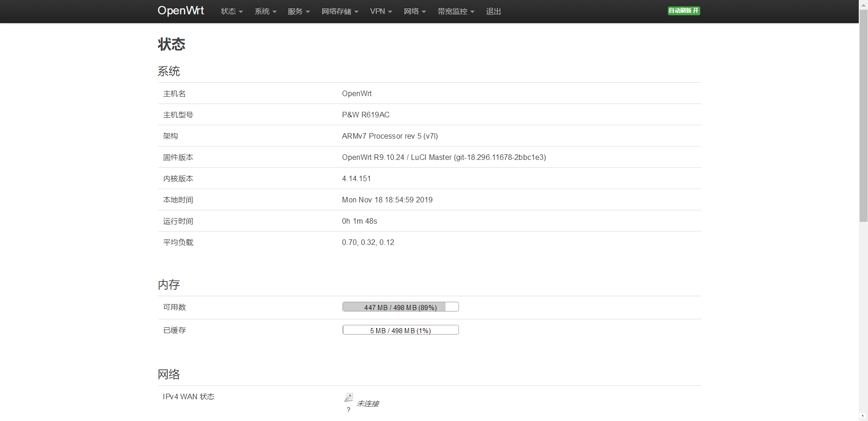Click the OpenWrt brand logo link
868x421 pixels.
click(x=180, y=11)
